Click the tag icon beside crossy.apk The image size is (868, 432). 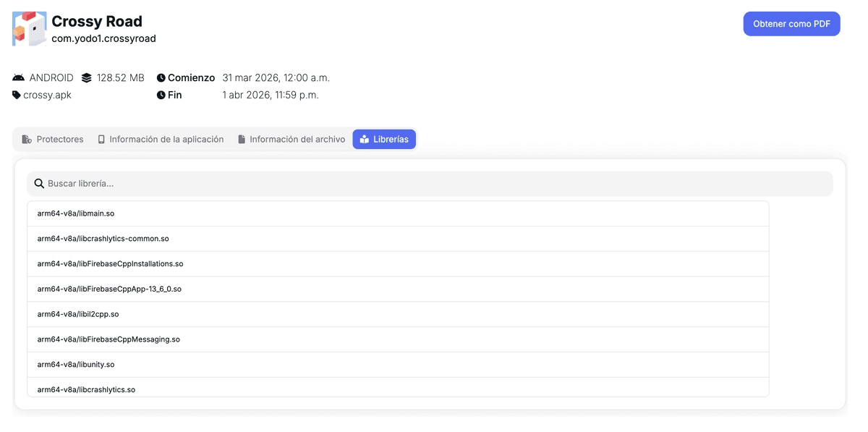pyautogui.click(x=17, y=95)
